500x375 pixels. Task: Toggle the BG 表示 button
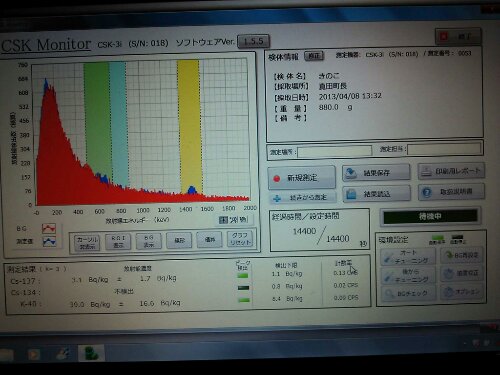pyautogui.click(x=149, y=241)
